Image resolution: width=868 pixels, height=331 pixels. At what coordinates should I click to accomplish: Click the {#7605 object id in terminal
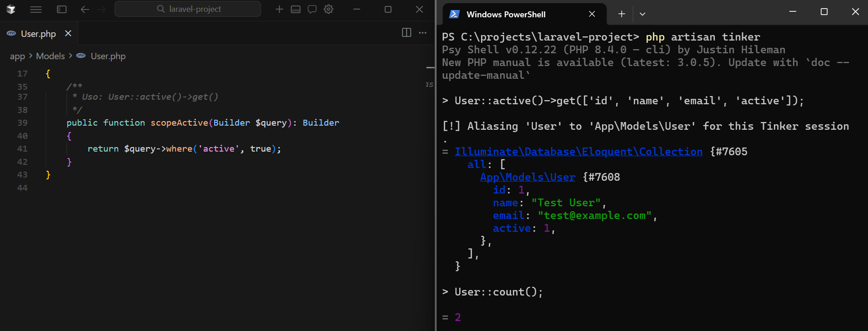coord(728,152)
